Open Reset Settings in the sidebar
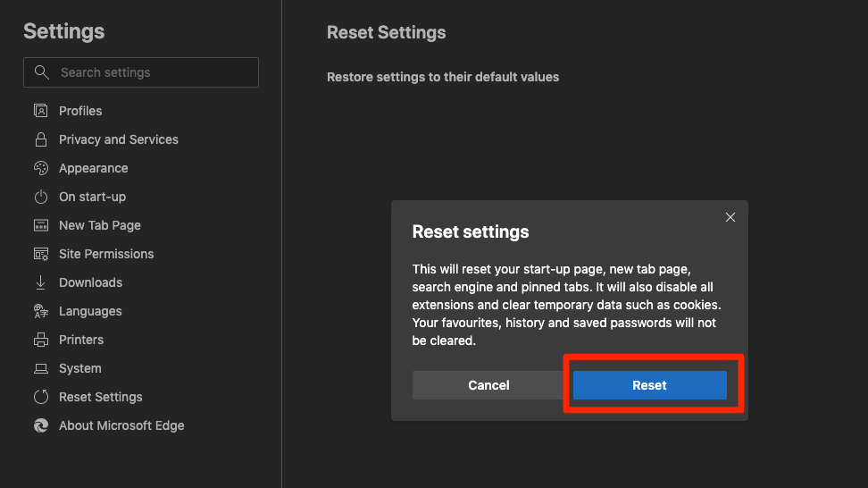The height and width of the screenshot is (488, 868). pyautogui.click(x=100, y=397)
